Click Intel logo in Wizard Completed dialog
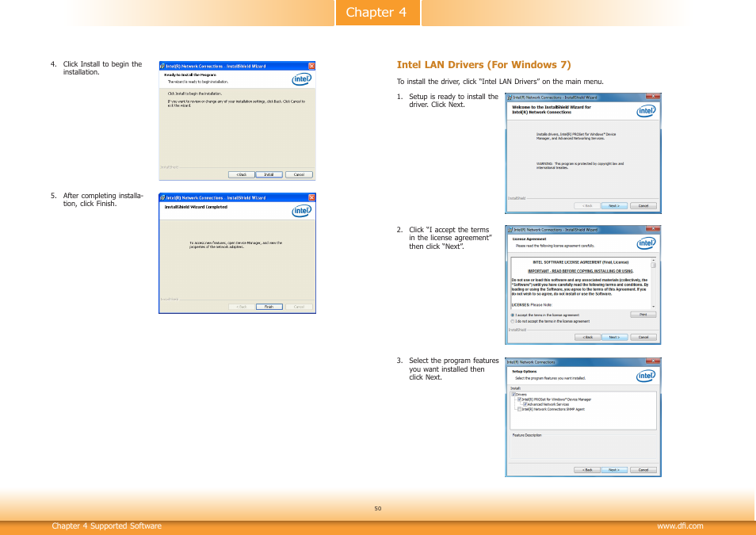 302,211
